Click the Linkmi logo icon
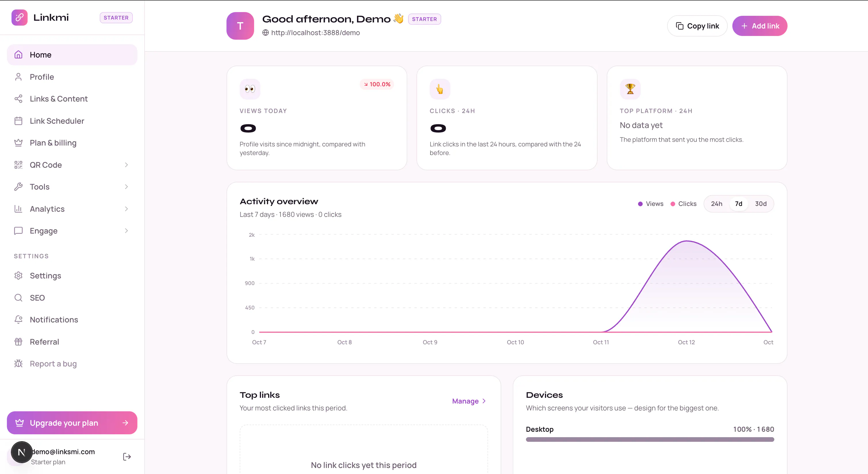 coord(19,17)
